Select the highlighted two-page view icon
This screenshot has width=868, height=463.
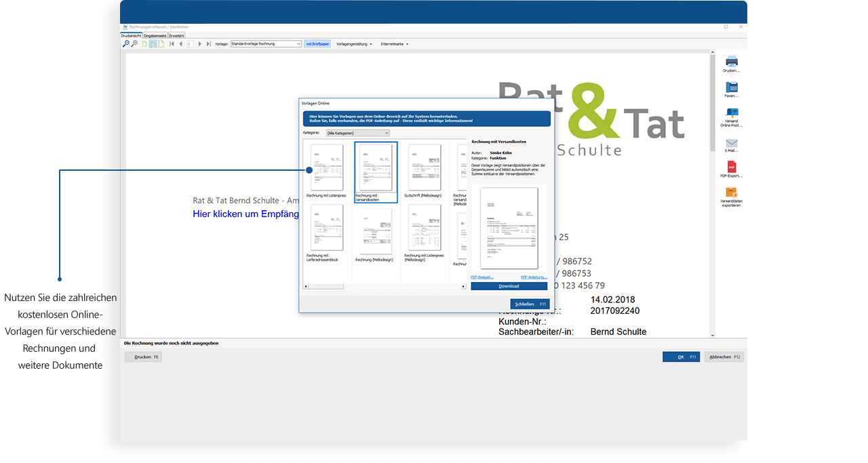click(153, 44)
